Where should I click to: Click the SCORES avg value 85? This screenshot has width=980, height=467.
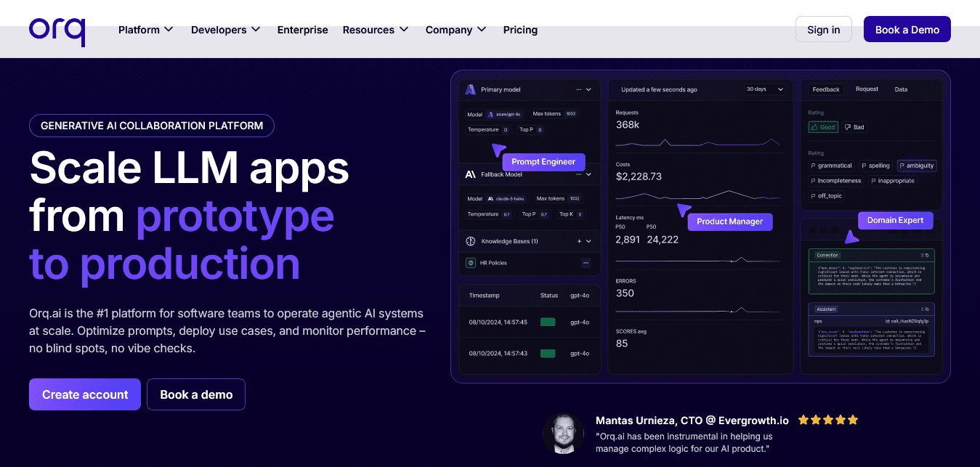(x=622, y=343)
